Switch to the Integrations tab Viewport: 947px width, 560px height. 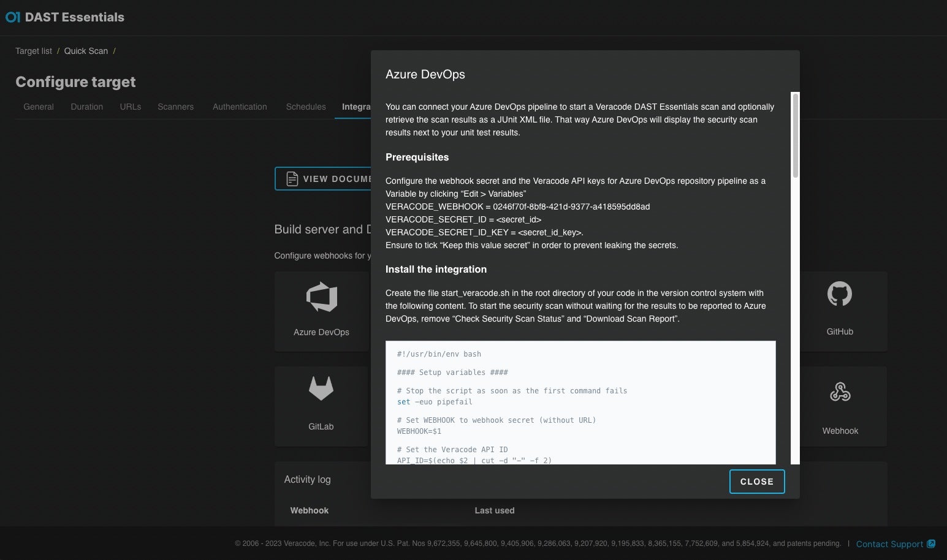tap(356, 107)
